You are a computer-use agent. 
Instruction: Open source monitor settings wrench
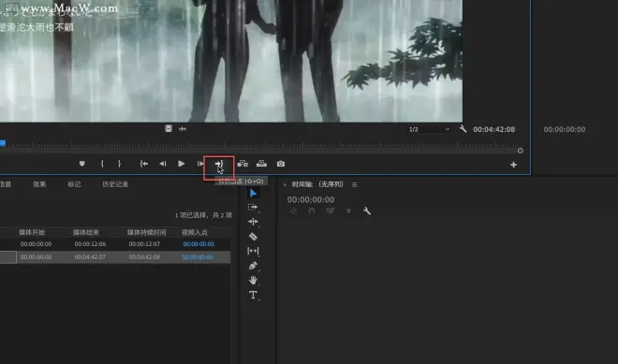tap(463, 129)
